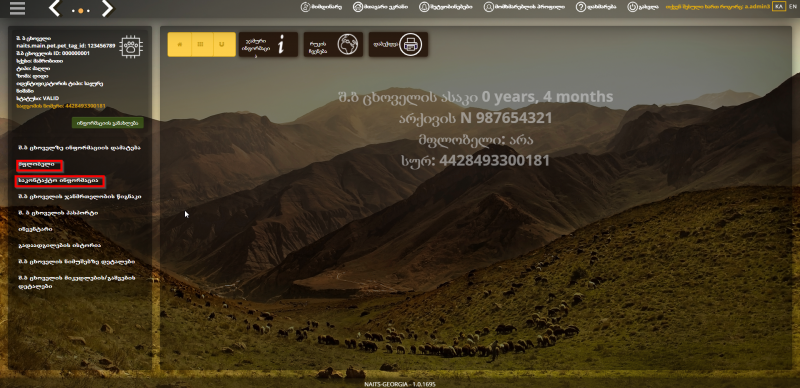Select the first yellow view button
This screenshot has height=388, width=800.
[x=179, y=44]
